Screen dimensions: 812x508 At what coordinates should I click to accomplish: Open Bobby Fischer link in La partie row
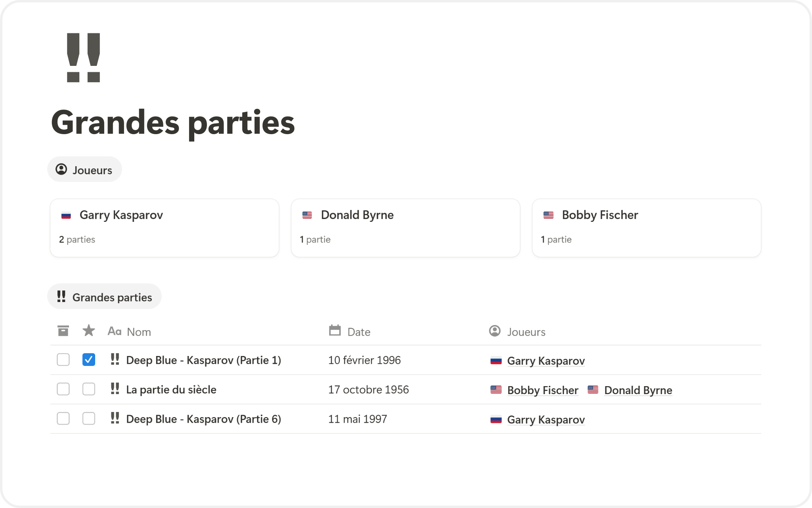(542, 390)
